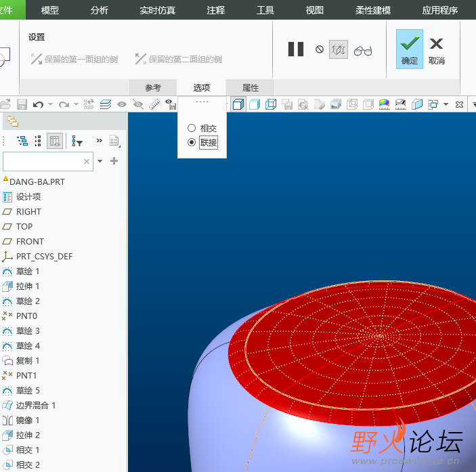Click the regenerate list icon
The height and width of the screenshot is (472, 476).
click(x=89, y=104)
